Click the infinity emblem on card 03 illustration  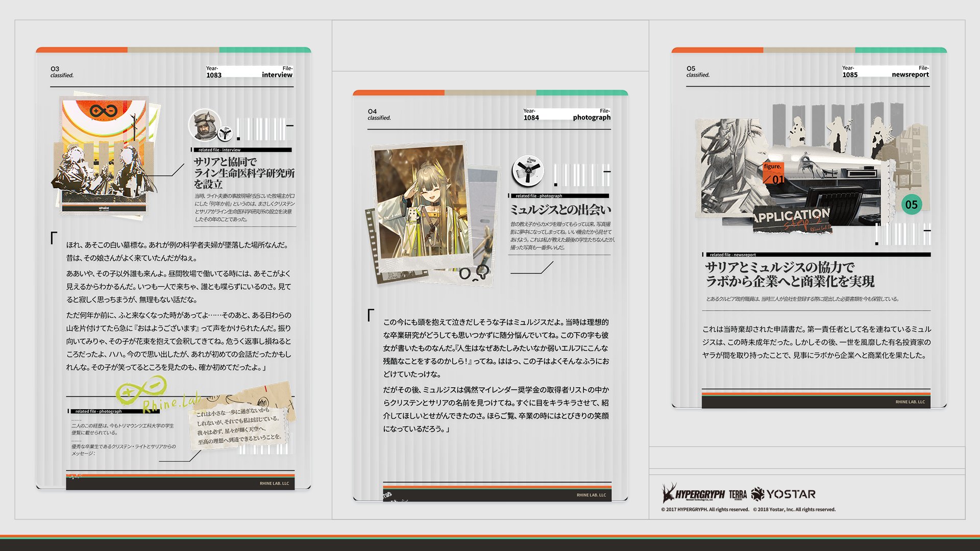point(104,111)
